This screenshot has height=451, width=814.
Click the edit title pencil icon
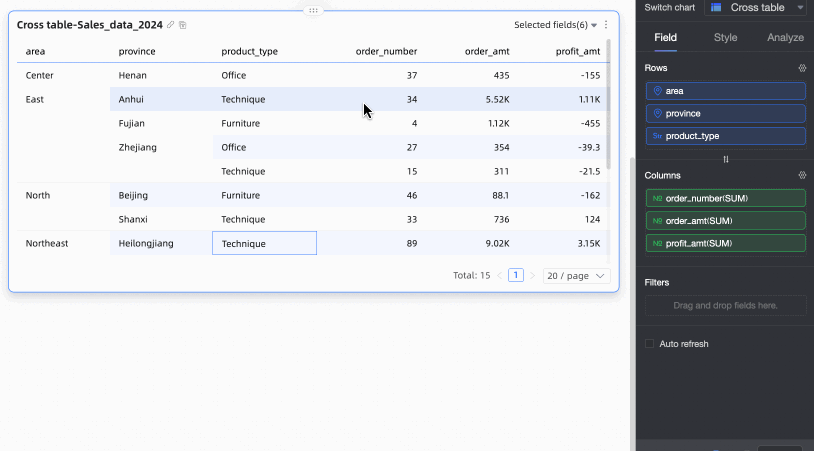(170, 25)
